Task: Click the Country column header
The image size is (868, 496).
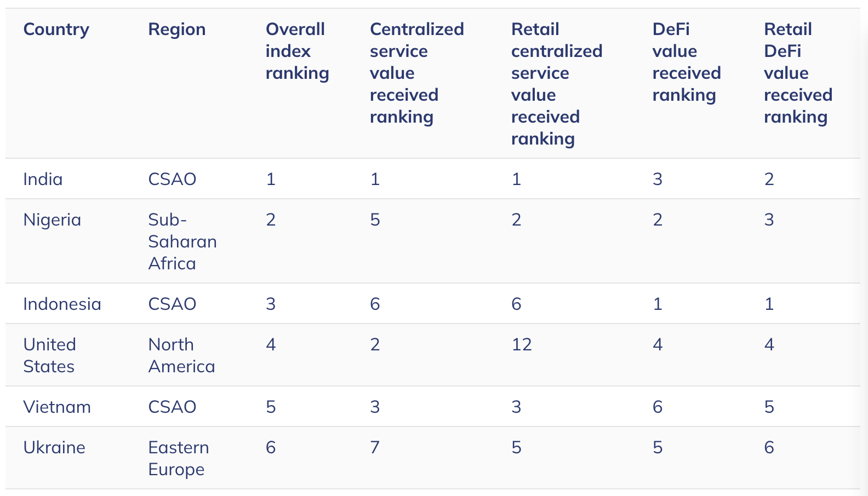Action: [56, 30]
